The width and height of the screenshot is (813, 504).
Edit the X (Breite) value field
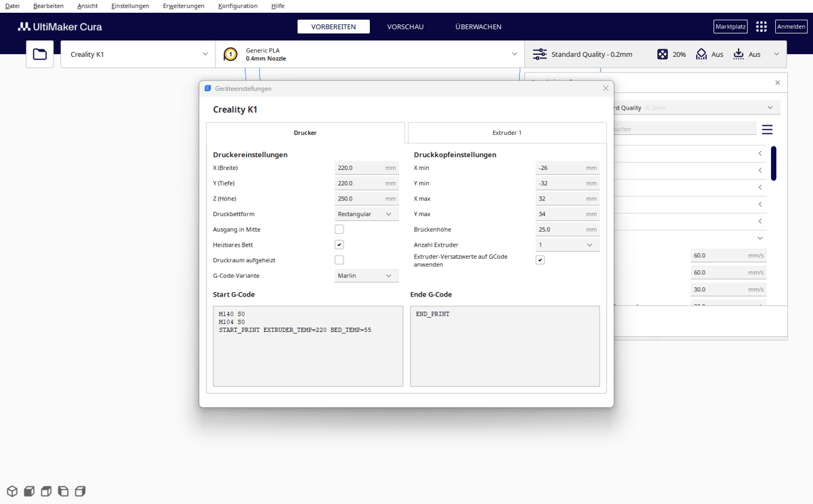[367, 168]
